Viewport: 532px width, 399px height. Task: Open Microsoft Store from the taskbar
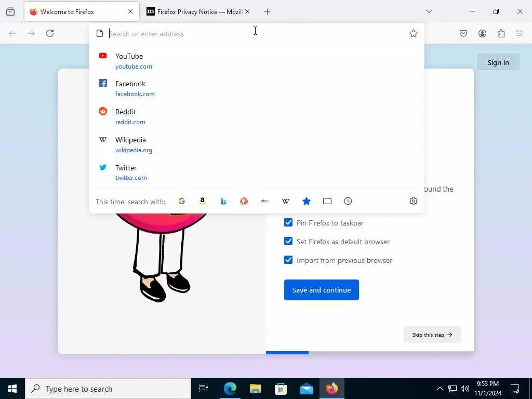pyautogui.click(x=281, y=389)
